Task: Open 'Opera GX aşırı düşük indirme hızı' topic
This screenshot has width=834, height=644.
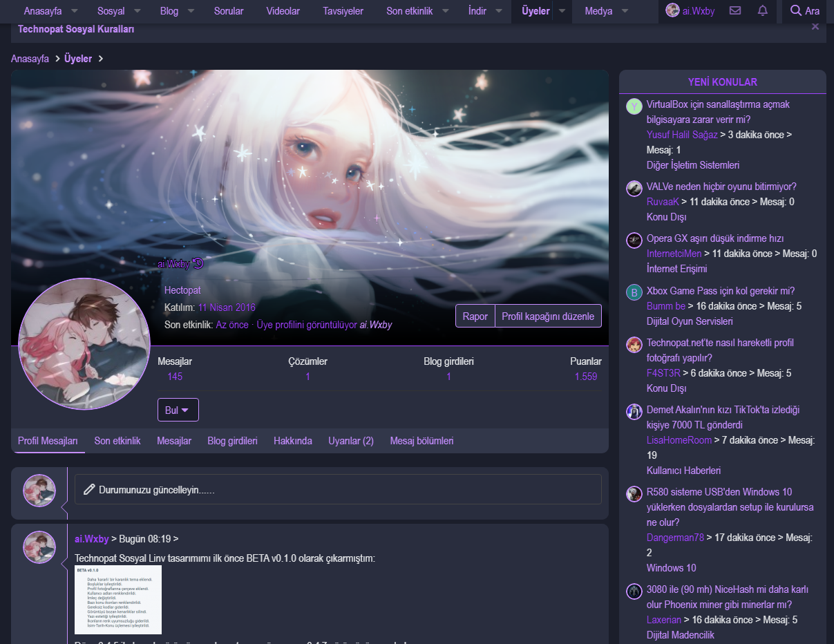Action: point(715,238)
